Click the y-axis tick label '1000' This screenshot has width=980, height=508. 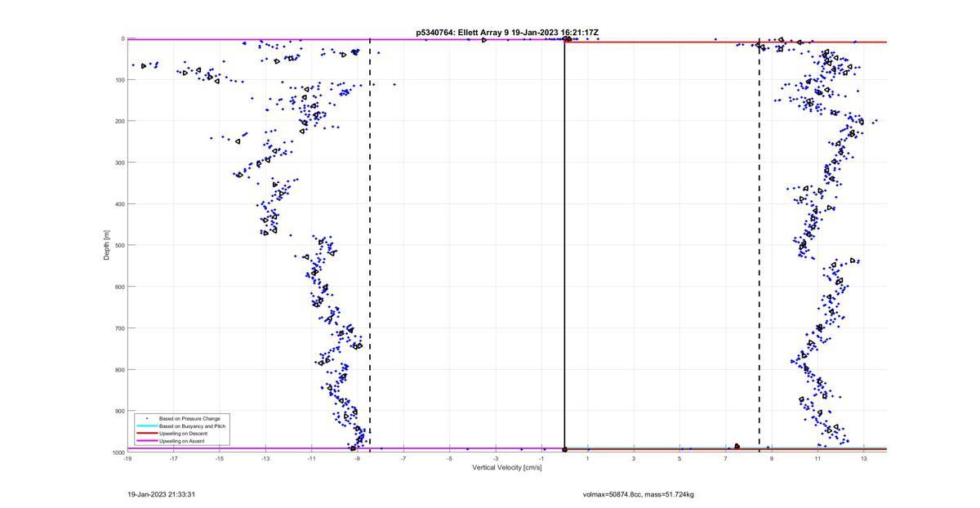coord(118,452)
